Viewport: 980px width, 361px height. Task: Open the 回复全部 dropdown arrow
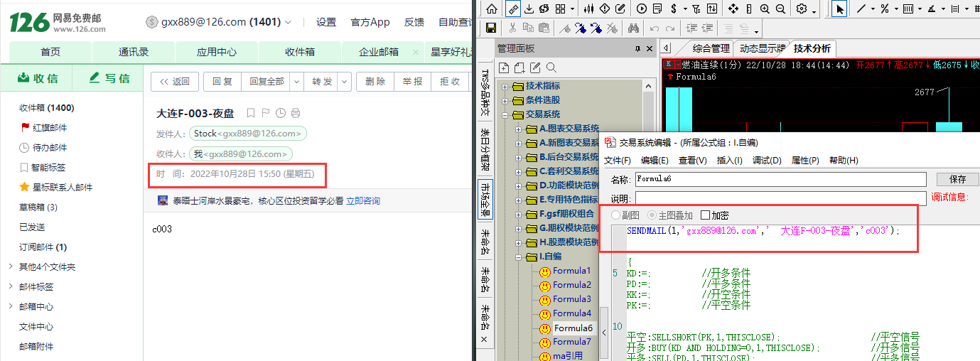point(297,82)
